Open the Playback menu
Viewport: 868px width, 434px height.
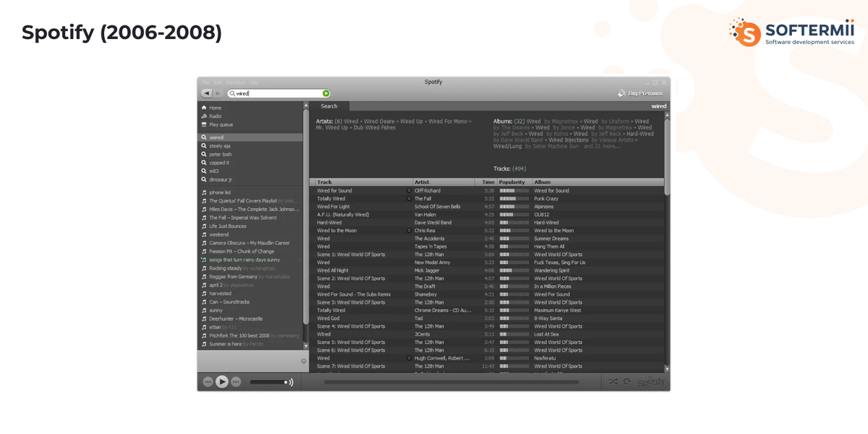click(236, 82)
